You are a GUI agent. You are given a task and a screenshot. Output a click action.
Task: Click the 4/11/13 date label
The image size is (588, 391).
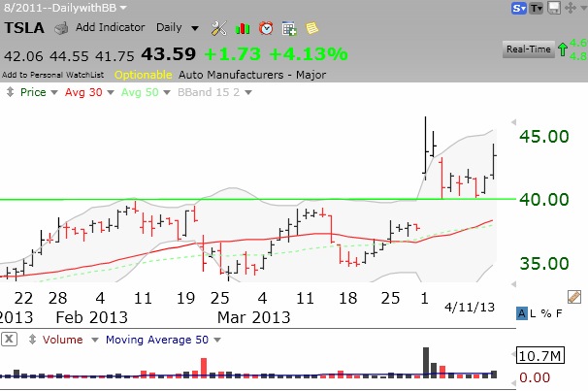point(470,308)
